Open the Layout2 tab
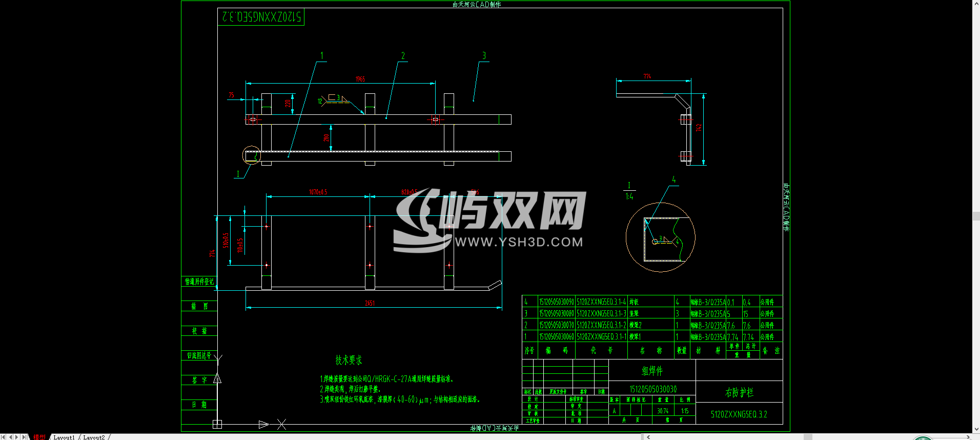The width and height of the screenshot is (980, 440). (x=94, y=437)
